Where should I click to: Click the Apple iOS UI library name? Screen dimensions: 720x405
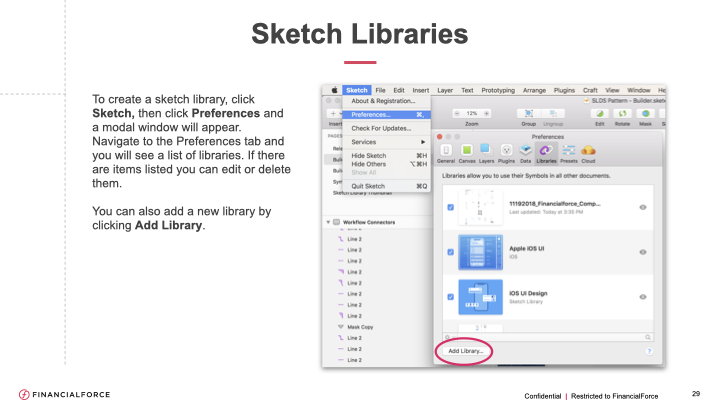[527, 248]
